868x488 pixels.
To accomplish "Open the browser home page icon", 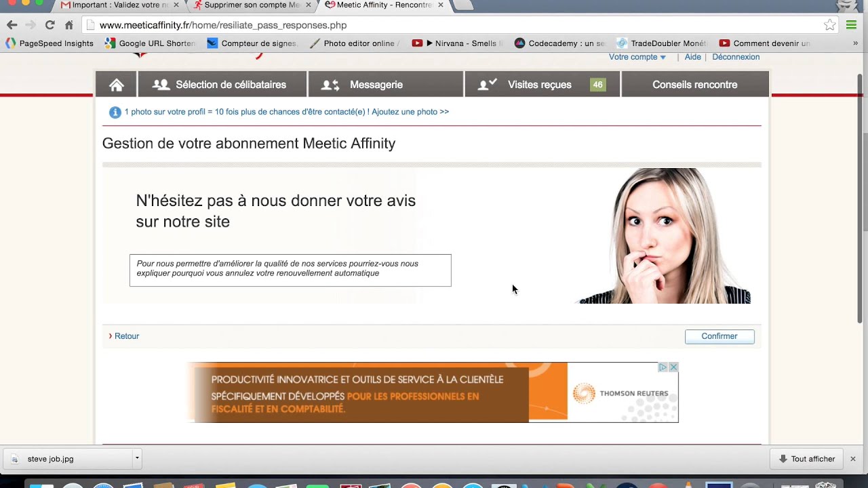I will [x=68, y=25].
